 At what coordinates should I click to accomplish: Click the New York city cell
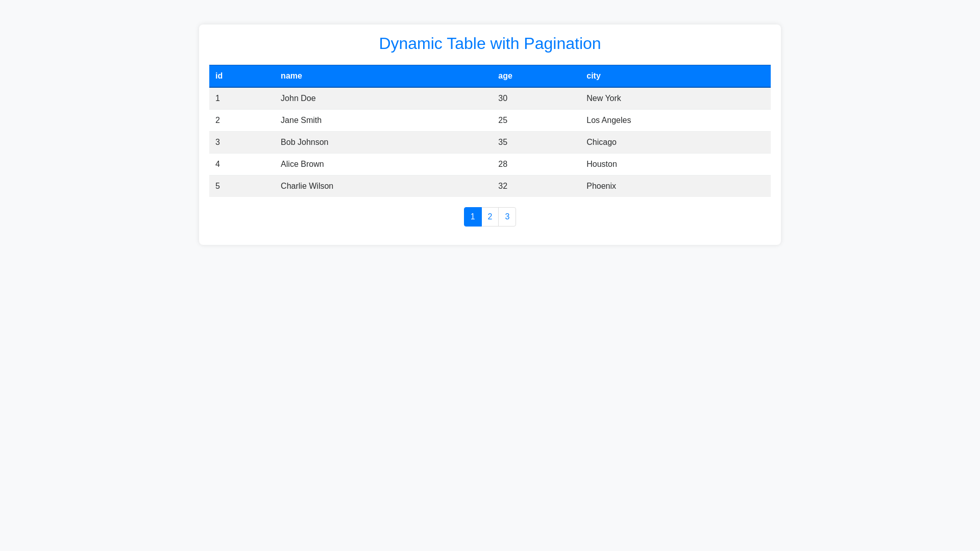point(675,98)
